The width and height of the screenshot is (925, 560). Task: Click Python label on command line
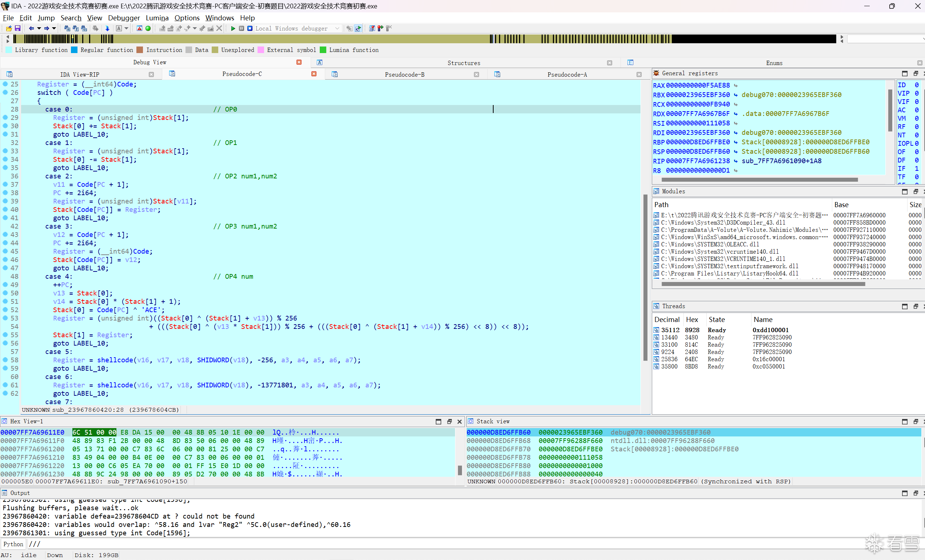click(x=13, y=544)
